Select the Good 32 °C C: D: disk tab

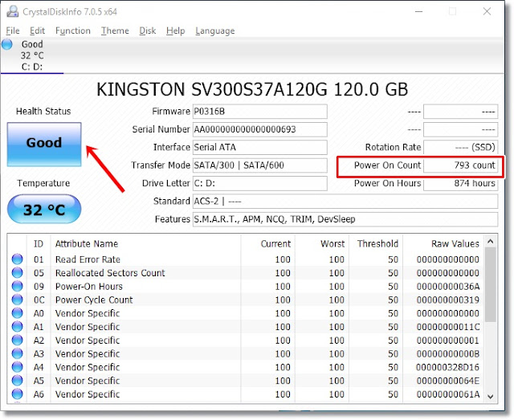(x=32, y=55)
